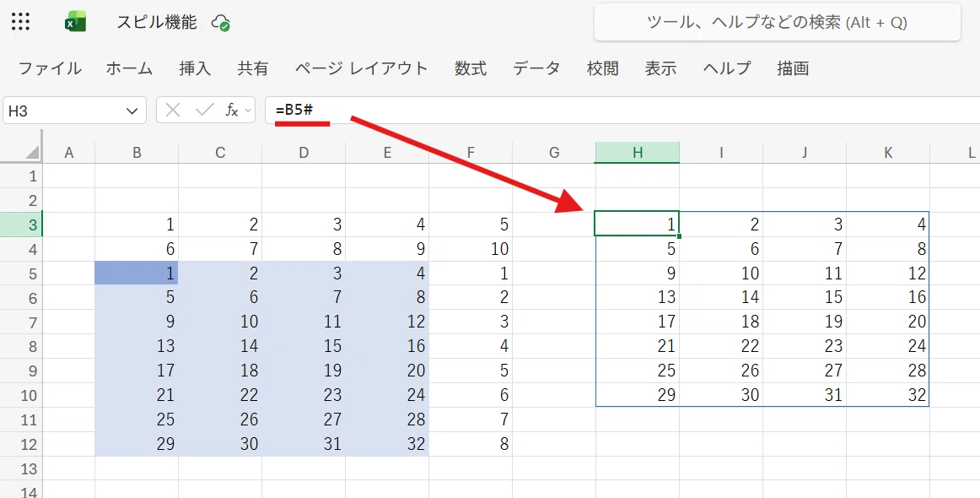Click the formula bar showing =B5#
Image resolution: width=980 pixels, height=498 pixels.
pyautogui.click(x=622, y=111)
